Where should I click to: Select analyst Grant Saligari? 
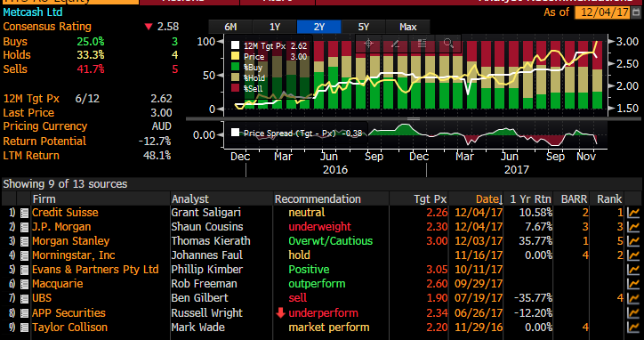pos(206,213)
